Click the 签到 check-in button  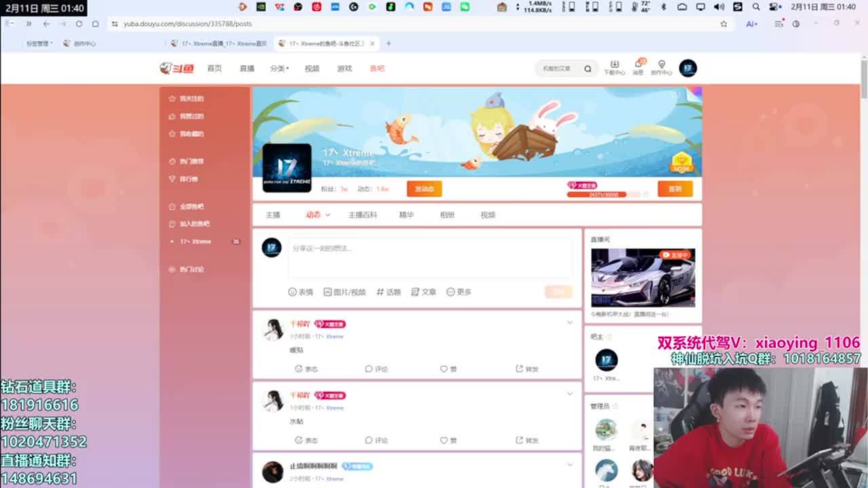pyautogui.click(x=675, y=189)
